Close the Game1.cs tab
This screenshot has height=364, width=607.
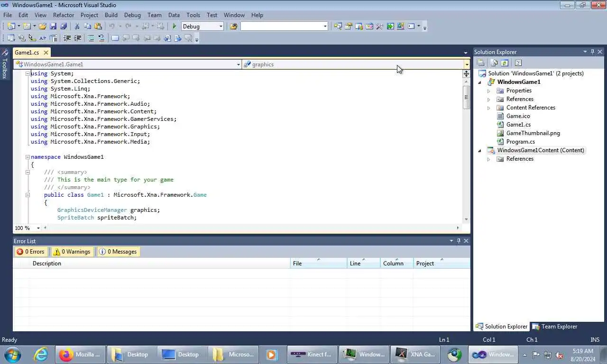[46, 53]
